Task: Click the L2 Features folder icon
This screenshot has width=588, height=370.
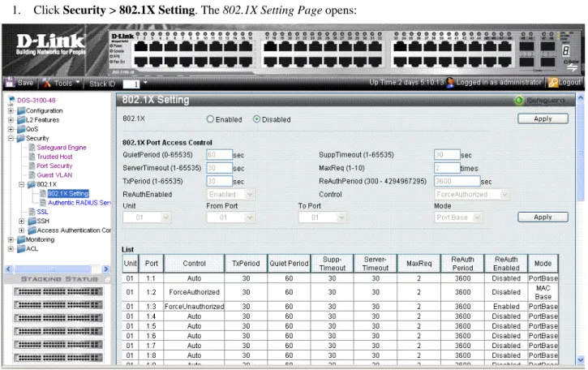Action: pyautogui.click(x=21, y=120)
